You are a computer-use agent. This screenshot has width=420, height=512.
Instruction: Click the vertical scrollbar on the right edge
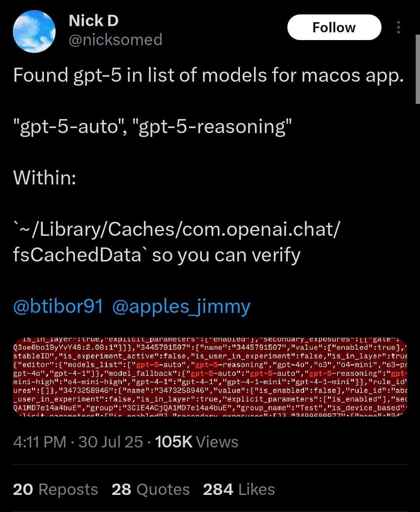click(418, 69)
